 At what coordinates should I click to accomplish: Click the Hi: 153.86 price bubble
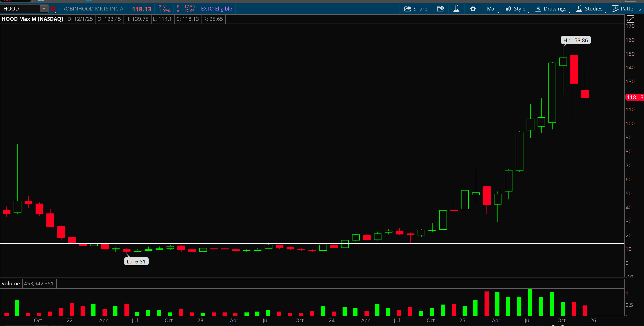tap(576, 40)
